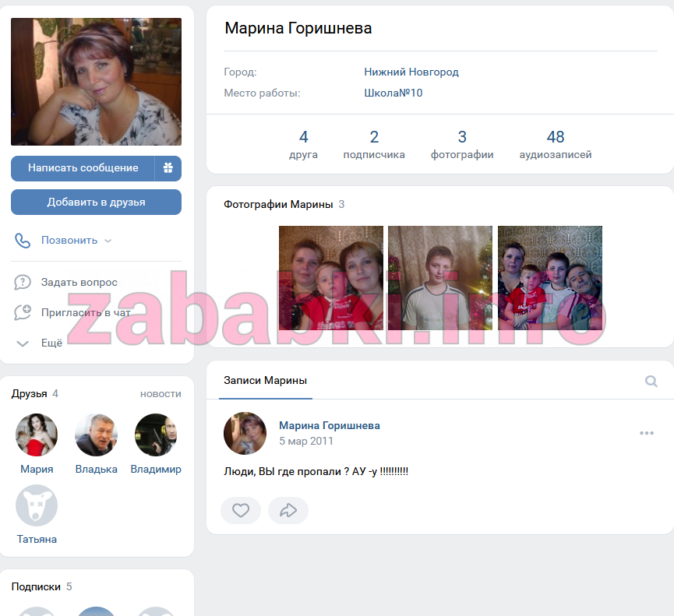Screen dimensions: 674x616
Task: Open post options three-dots menu
Action: 647,433
